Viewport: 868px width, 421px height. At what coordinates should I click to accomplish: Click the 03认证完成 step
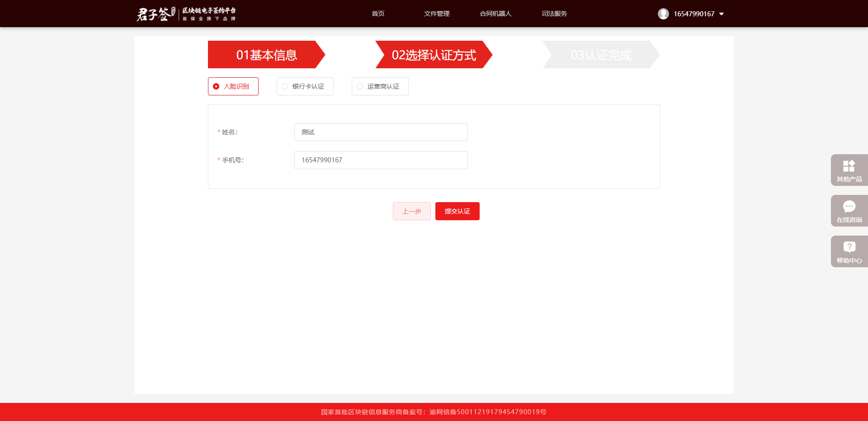[x=601, y=55]
